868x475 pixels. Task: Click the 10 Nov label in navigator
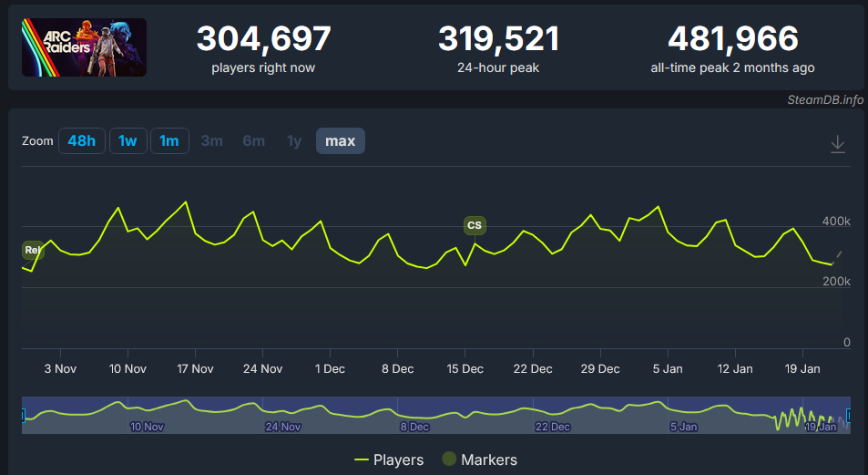click(x=147, y=427)
